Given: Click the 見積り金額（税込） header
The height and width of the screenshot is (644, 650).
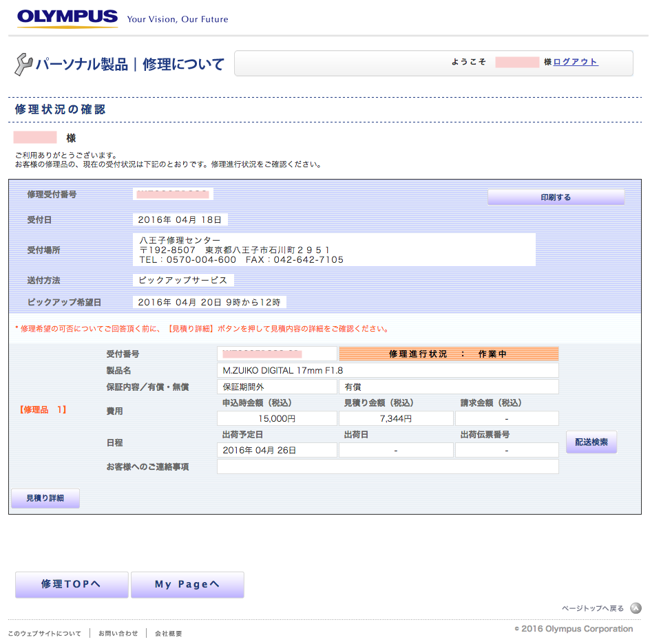Looking at the screenshot, I should coord(379,402).
